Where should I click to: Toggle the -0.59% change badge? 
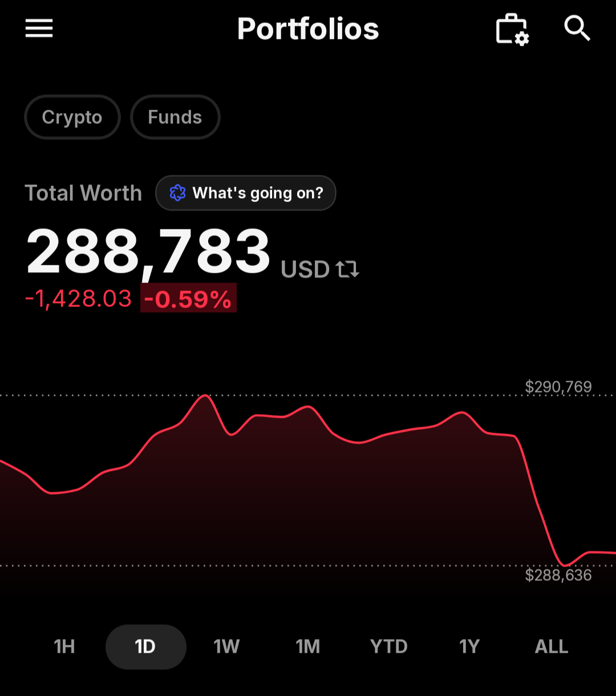click(188, 298)
